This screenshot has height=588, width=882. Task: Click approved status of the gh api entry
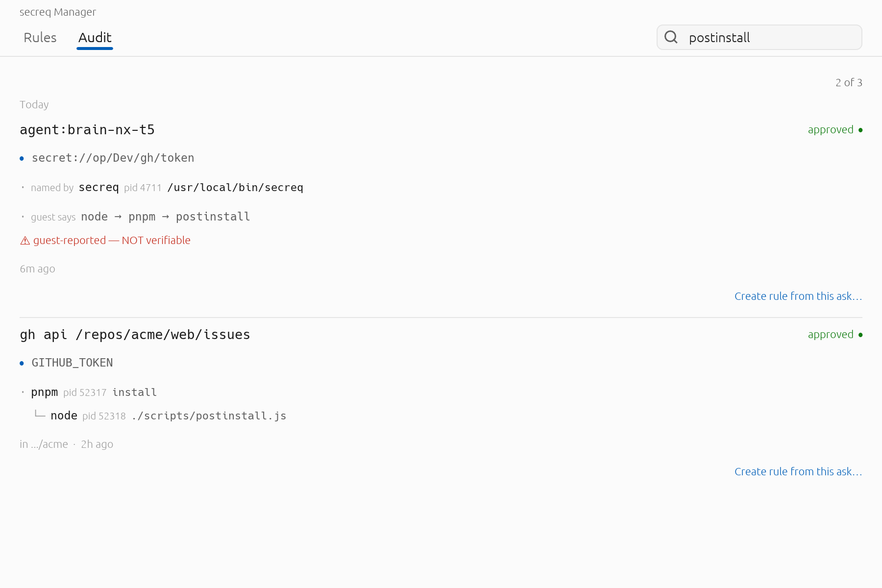pos(835,335)
